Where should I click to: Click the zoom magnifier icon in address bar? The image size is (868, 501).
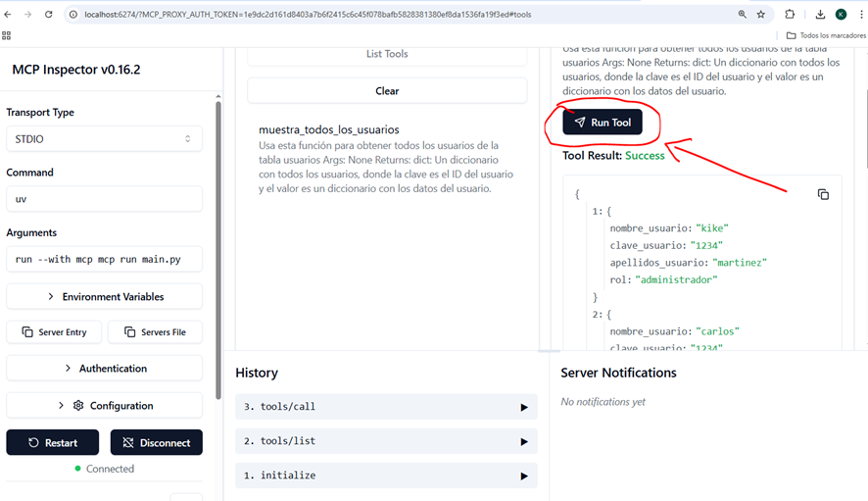[742, 15]
